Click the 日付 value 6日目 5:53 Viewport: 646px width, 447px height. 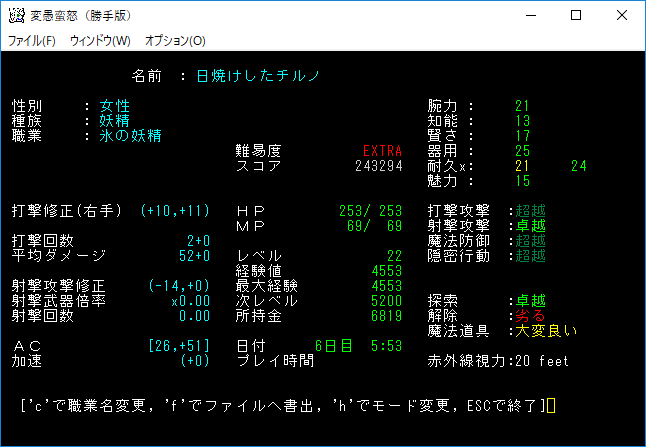(357, 346)
